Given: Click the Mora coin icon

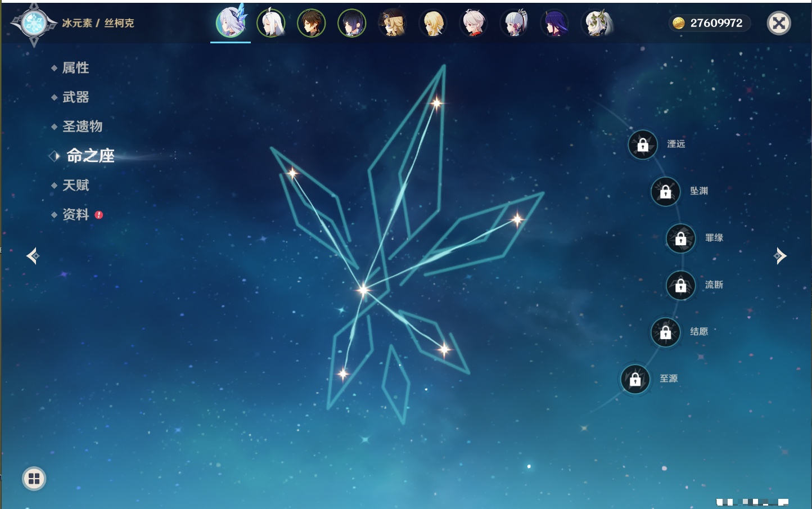Looking at the screenshot, I should (679, 23).
